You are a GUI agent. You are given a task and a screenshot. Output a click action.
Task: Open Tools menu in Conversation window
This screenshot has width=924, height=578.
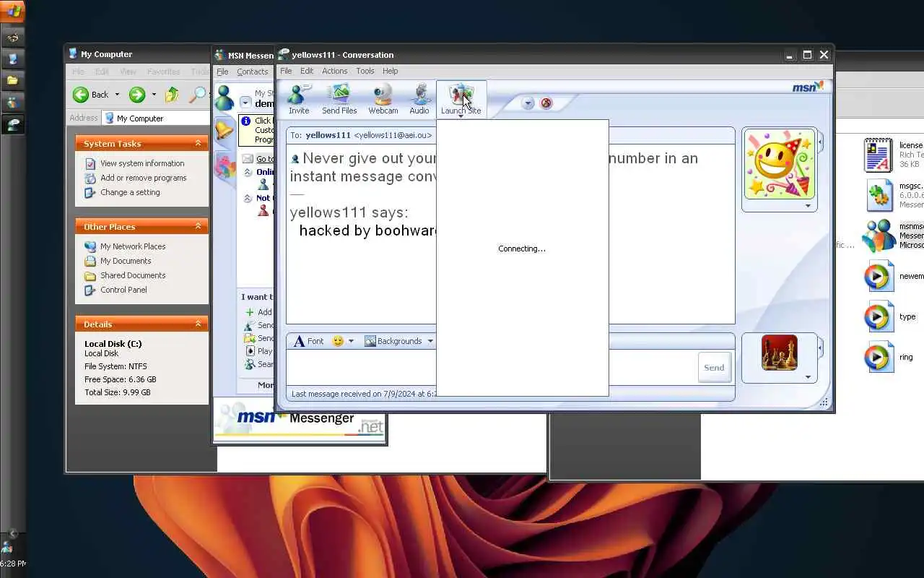pos(365,71)
